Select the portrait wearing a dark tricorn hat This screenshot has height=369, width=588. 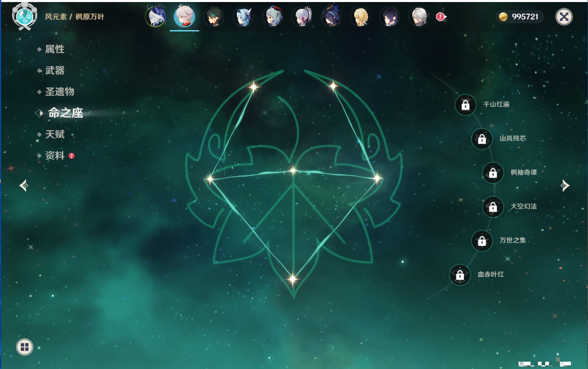point(331,17)
